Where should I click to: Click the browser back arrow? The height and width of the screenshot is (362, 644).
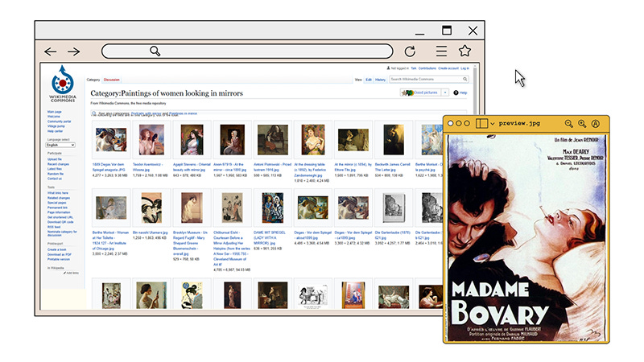click(x=51, y=51)
